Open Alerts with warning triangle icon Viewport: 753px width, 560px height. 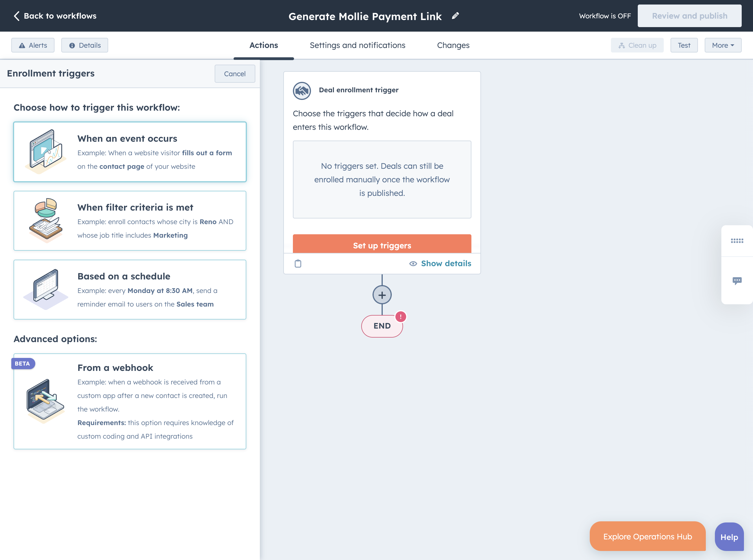click(x=33, y=45)
